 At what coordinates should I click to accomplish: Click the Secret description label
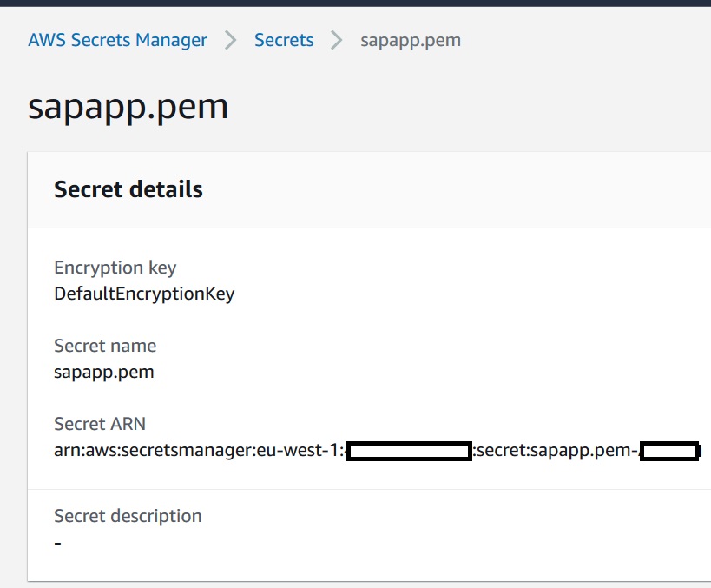coord(128,516)
